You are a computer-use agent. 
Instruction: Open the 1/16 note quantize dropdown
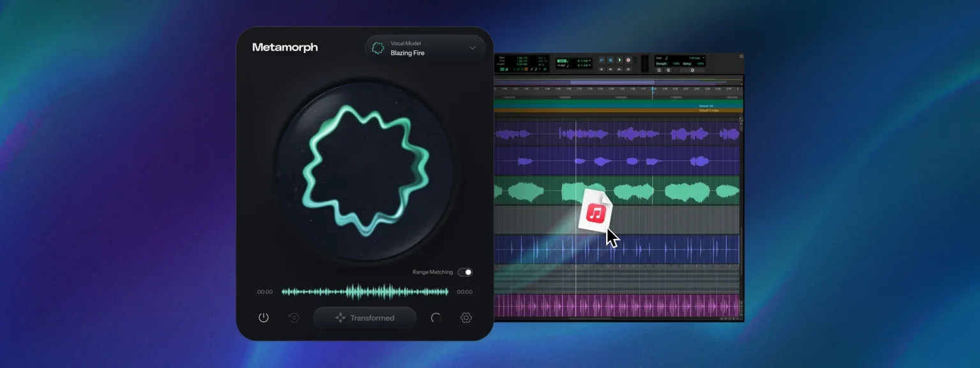point(704,58)
